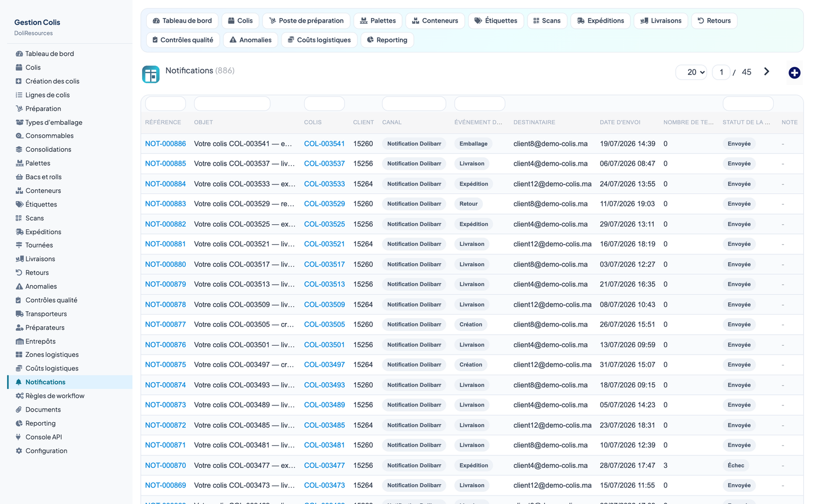Viewport: 815px width, 504px height.
Task: Open Scans in the sidebar menu
Action: click(34, 218)
